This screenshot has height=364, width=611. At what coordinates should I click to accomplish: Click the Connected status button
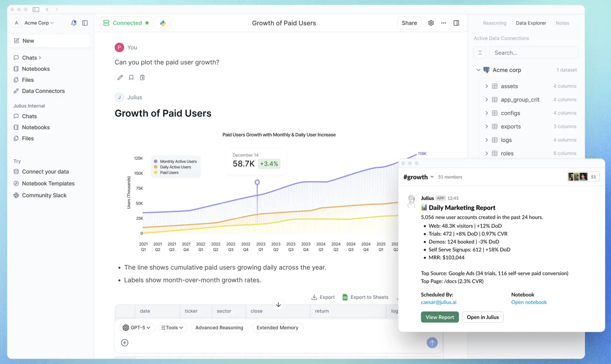126,23
